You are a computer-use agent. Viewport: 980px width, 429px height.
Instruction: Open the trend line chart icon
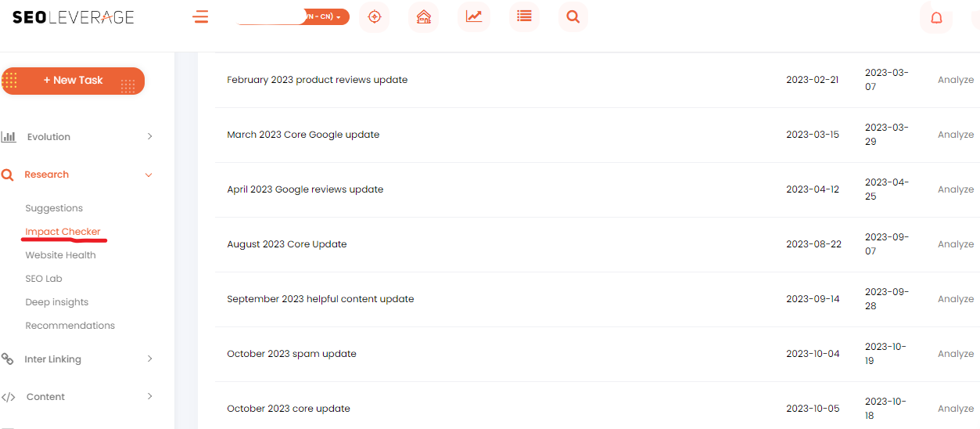474,17
